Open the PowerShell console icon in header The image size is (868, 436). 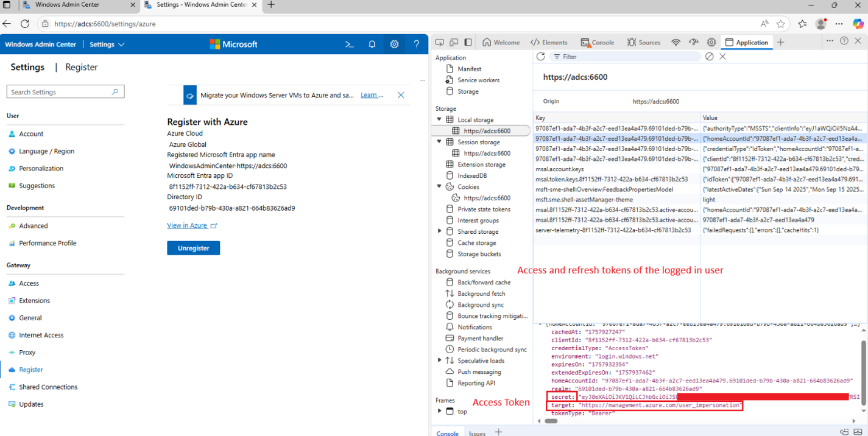coord(350,44)
